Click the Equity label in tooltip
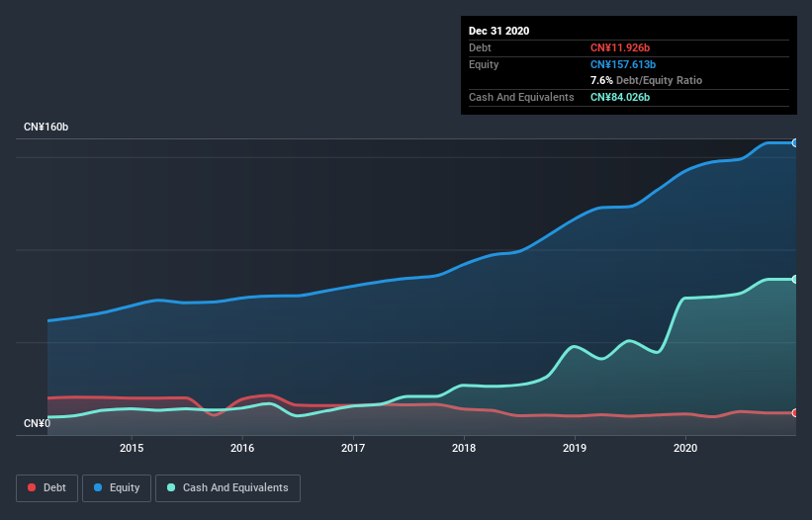Image resolution: width=812 pixels, height=520 pixels. (484, 64)
